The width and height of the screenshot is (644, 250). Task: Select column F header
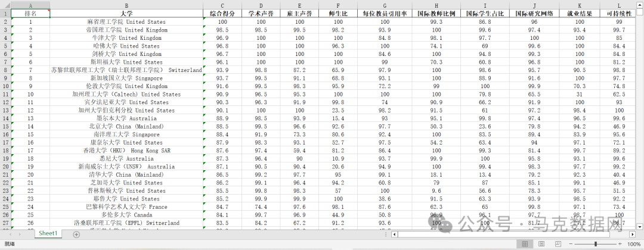tap(338, 5)
